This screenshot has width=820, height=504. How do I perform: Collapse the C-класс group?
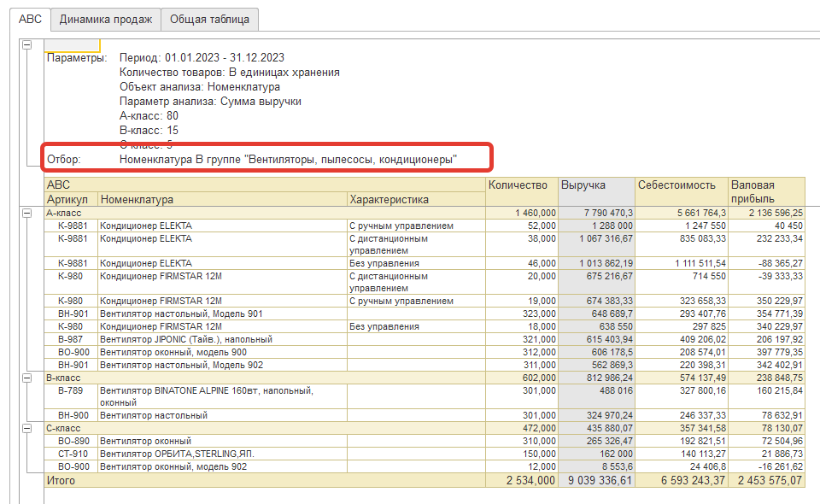(x=27, y=428)
